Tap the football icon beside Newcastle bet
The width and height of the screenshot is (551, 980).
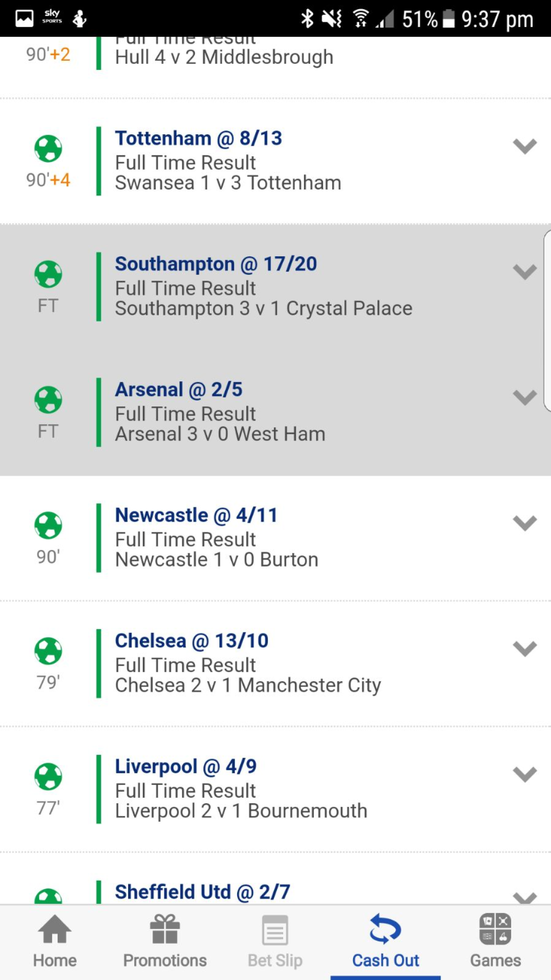click(48, 525)
